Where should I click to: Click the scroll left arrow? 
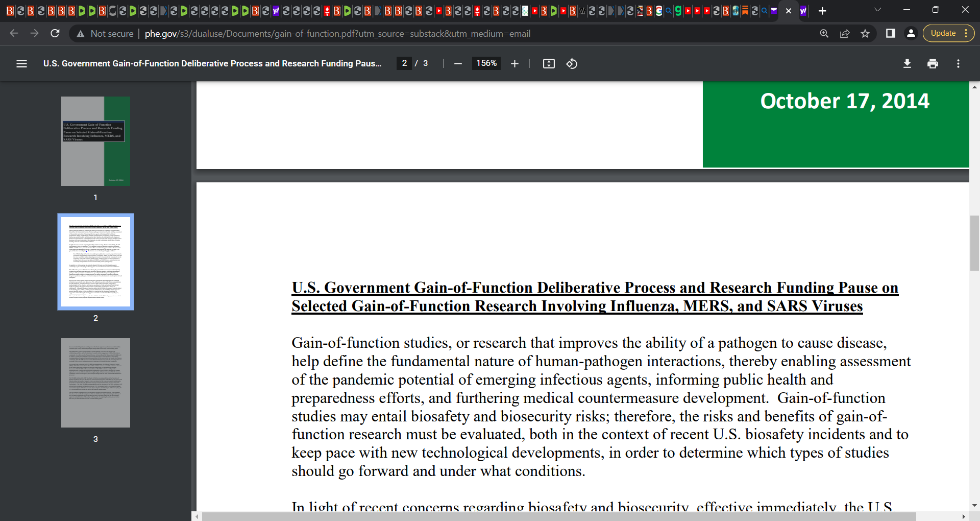198,516
